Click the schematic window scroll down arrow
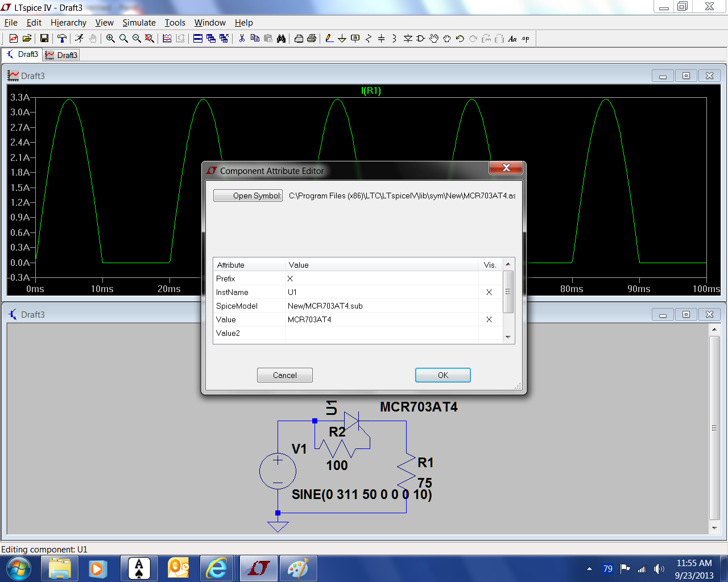 tap(715, 528)
